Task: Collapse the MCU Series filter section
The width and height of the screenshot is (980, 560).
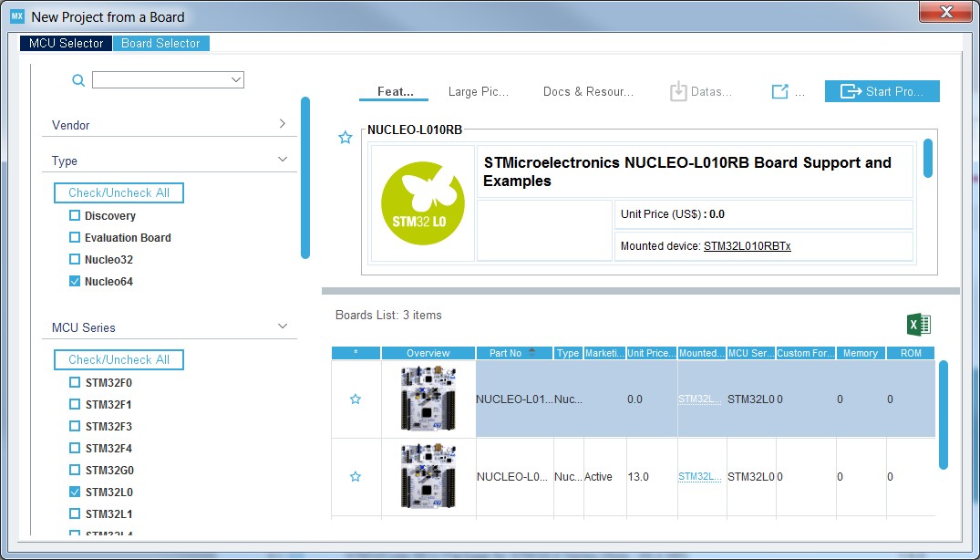Action: (x=283, y=327)
